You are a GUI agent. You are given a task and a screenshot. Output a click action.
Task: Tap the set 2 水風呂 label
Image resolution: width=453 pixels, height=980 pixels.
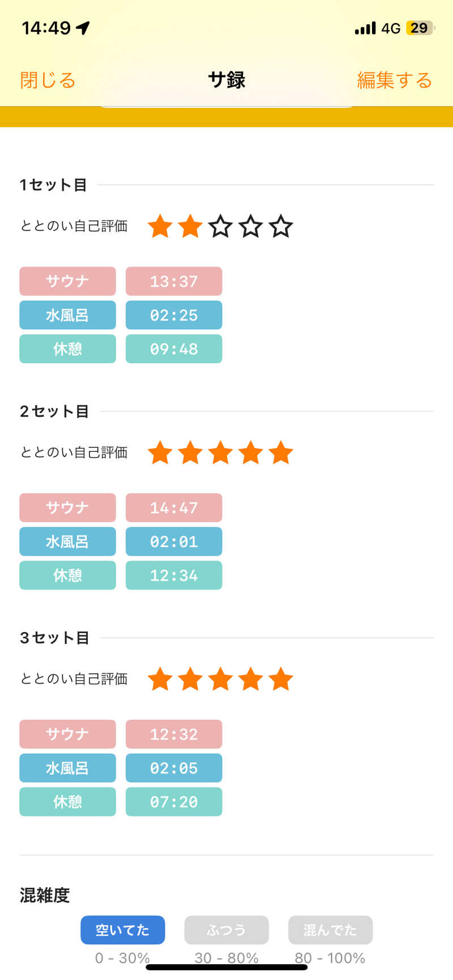click(67, 541)
